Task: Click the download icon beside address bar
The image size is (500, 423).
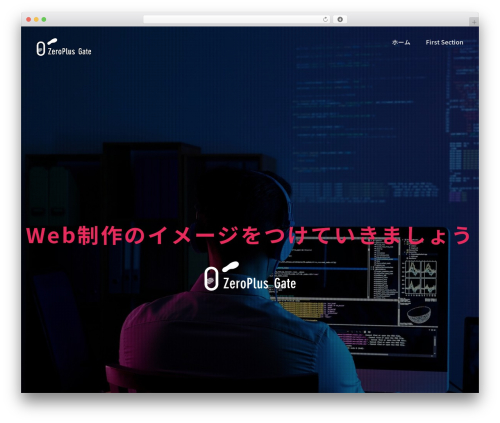Action: pyautogui.click(x=340, y=19)
